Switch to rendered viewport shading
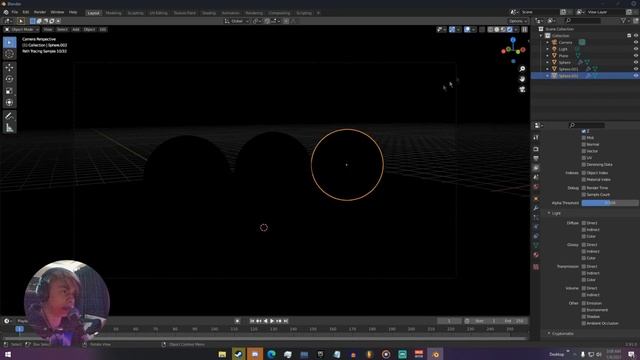The height and width of the screenshot is (360, 640). 509,29
